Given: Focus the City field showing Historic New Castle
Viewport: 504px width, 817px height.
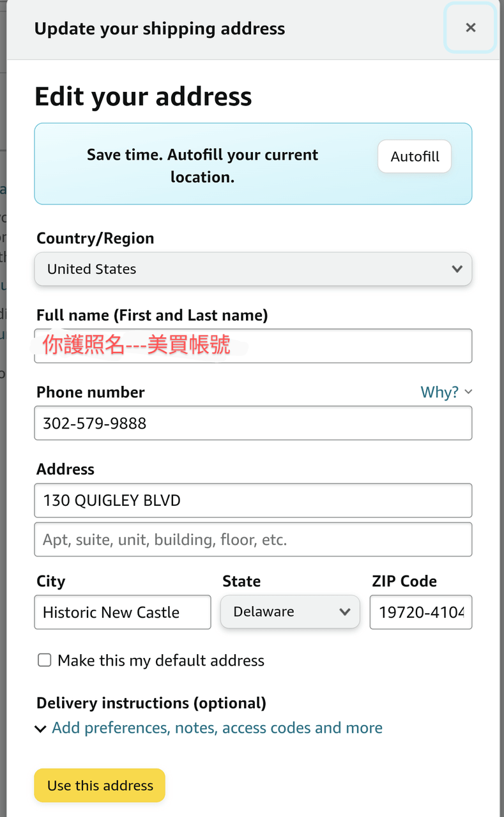Looking at the screenshot, I should point(123,612).
